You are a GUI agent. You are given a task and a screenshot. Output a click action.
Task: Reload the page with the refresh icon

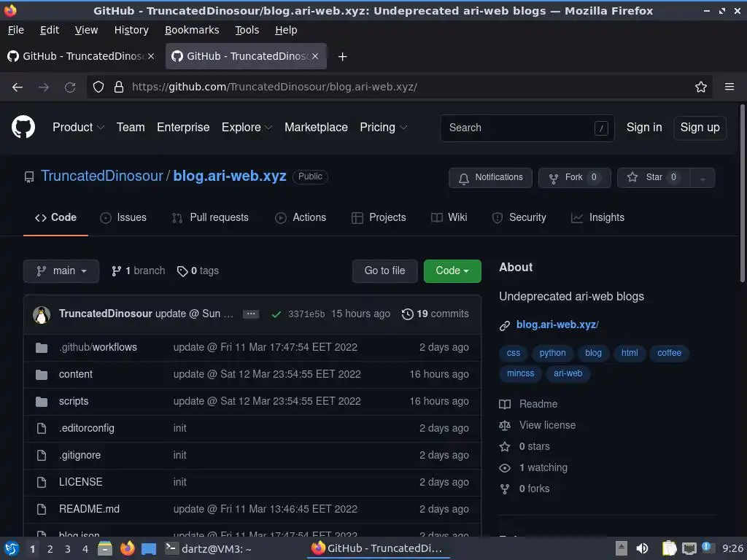70,87
